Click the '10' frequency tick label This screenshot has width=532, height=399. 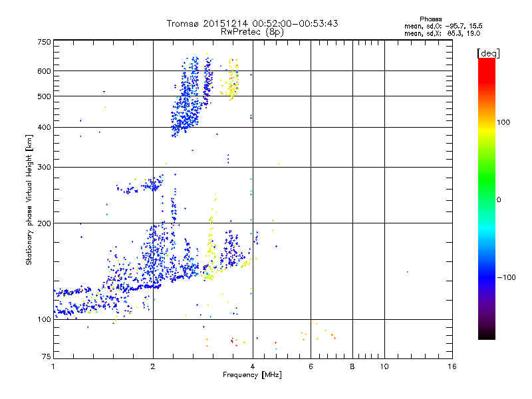(x=384, y=366)
